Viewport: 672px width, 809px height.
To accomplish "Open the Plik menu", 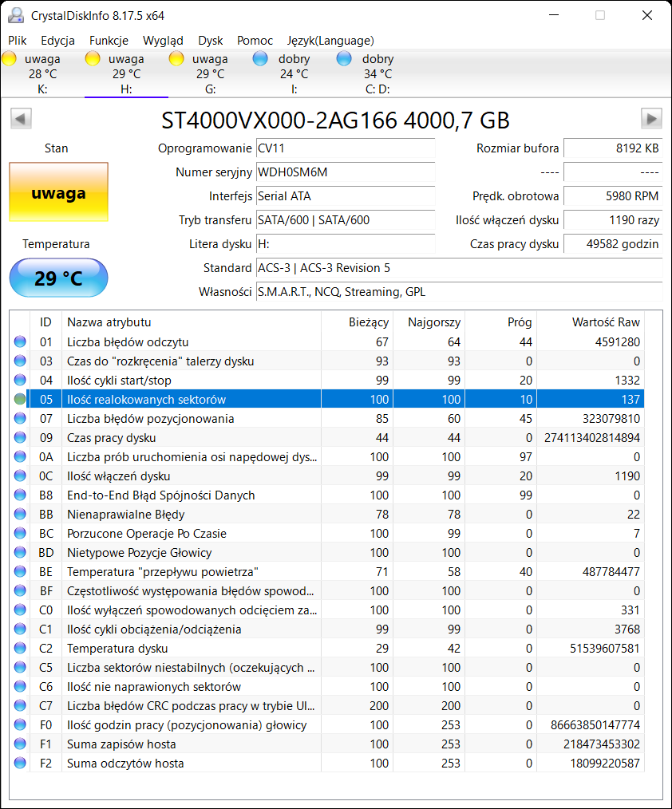I will (x=18, y=41).
